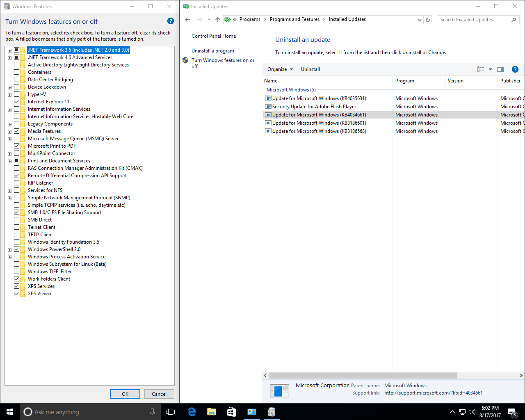Click shield icon beside Turn Windows features
525x420 pixels.
tap(185, 60)
